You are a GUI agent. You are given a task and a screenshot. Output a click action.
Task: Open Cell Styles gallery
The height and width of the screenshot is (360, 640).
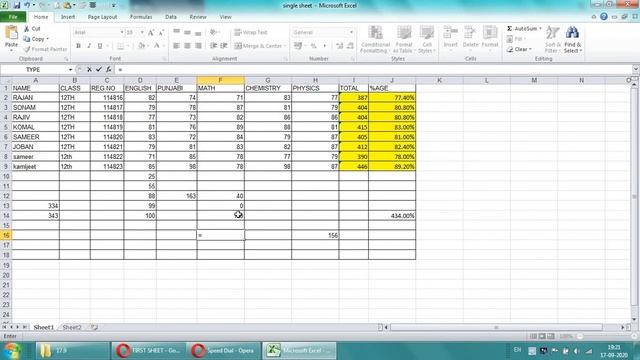427,39
